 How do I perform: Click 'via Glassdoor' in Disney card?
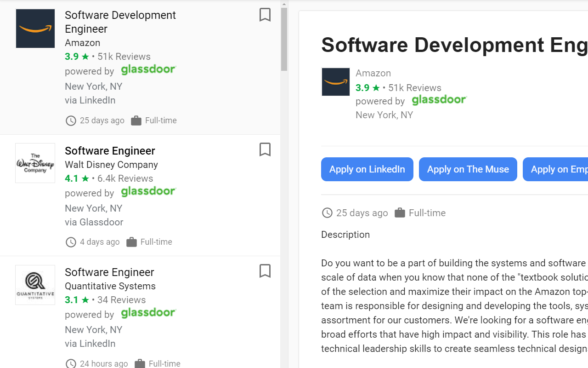coord(94,222)
